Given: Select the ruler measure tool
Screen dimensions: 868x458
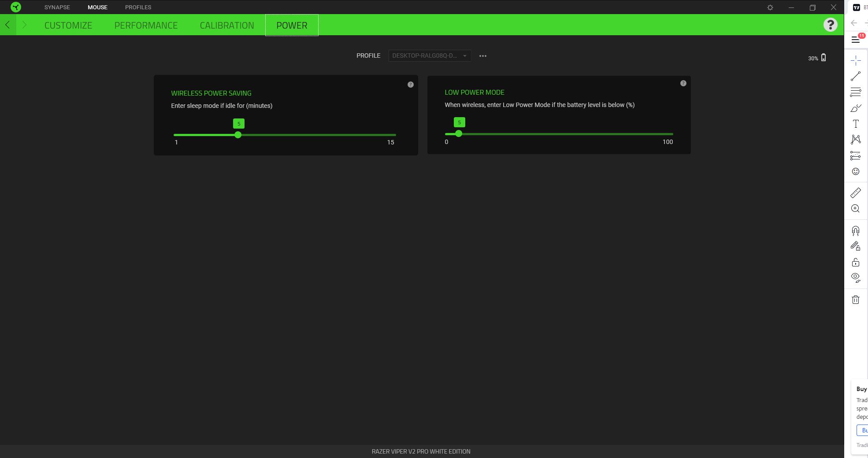Looking at the screenshot, I should (x=855, y=193).
